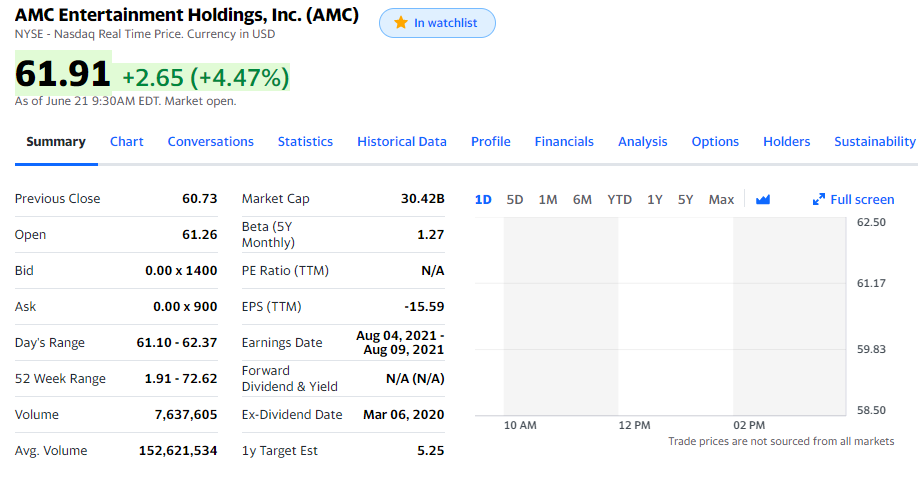The height and width of the screenshot is (485, 918).
Task: Open the Options tab
Action: coord(715,142)
